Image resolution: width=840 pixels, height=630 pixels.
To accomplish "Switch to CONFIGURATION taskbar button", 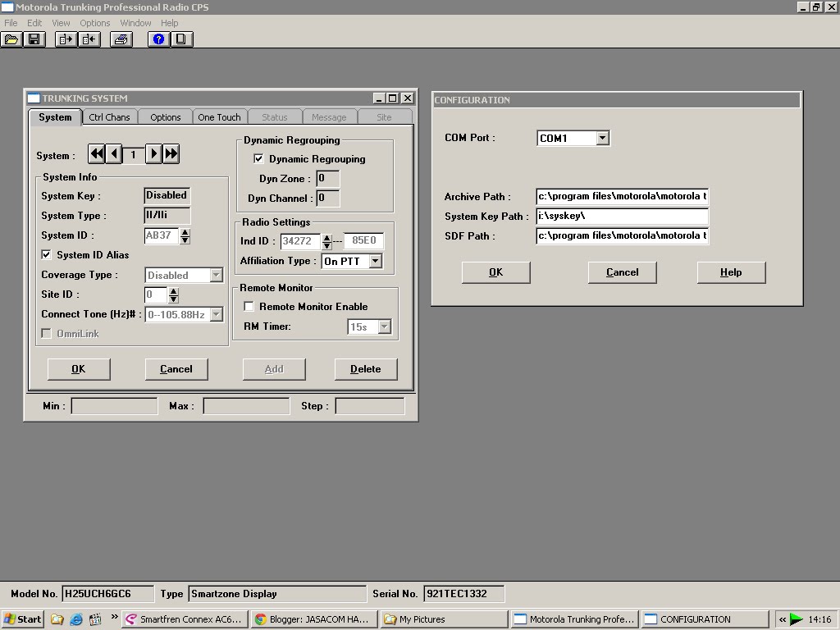I will (x=704, y=619).
